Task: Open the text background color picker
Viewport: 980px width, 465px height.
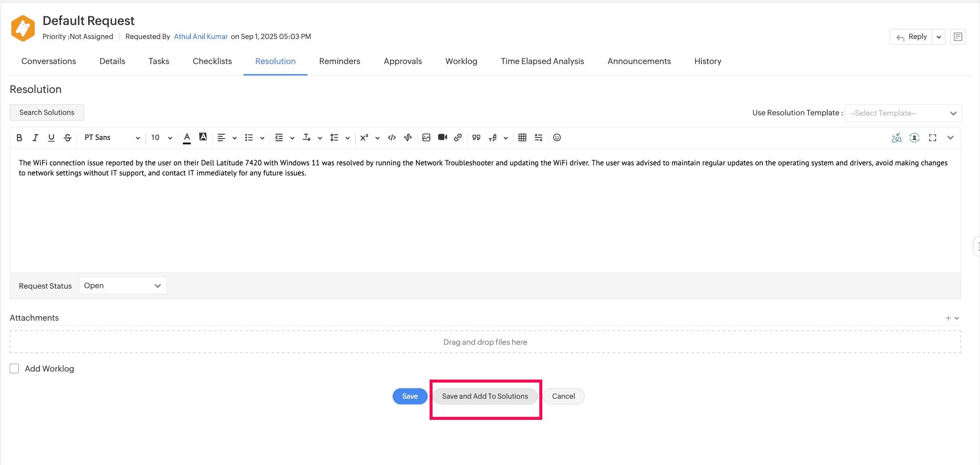Action: tap(203, 137)
